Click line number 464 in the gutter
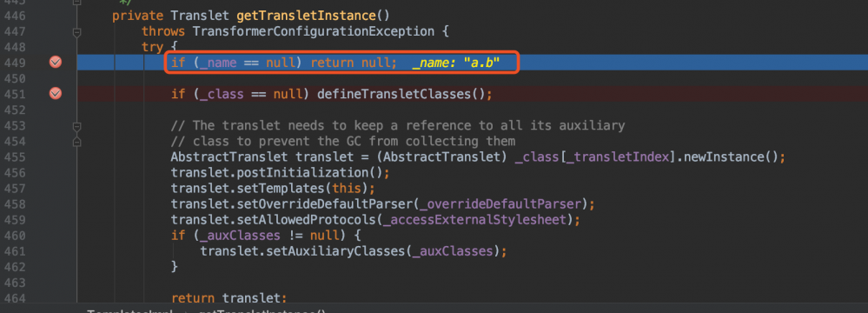 (x=14, y=298)
